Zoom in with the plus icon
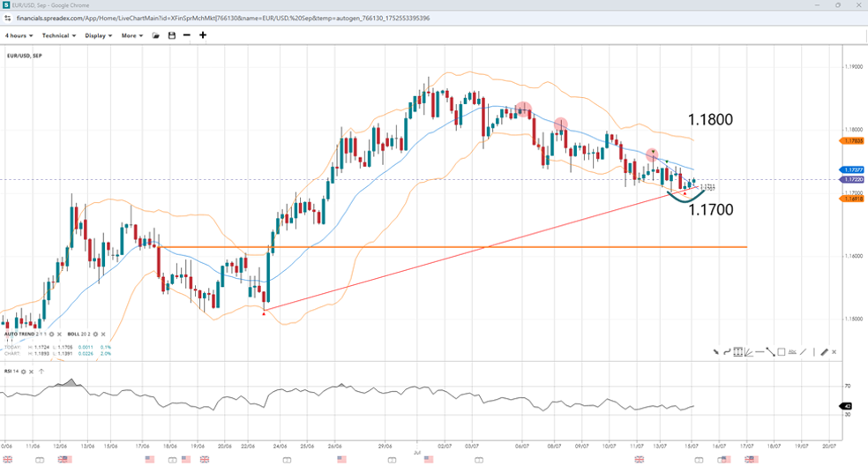This screenshot has height=466, width=868. [x=203, y=35]
